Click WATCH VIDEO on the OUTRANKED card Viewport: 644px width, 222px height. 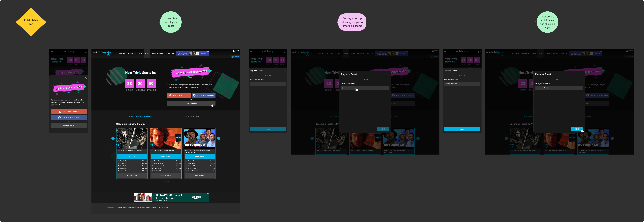point(200,175)
